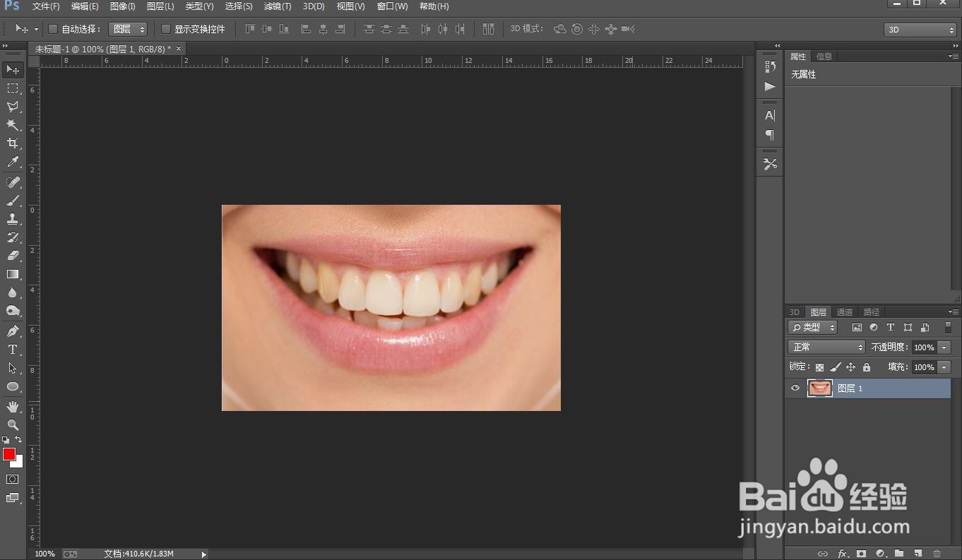Toggle Quick Mask mode

[13, 479]
